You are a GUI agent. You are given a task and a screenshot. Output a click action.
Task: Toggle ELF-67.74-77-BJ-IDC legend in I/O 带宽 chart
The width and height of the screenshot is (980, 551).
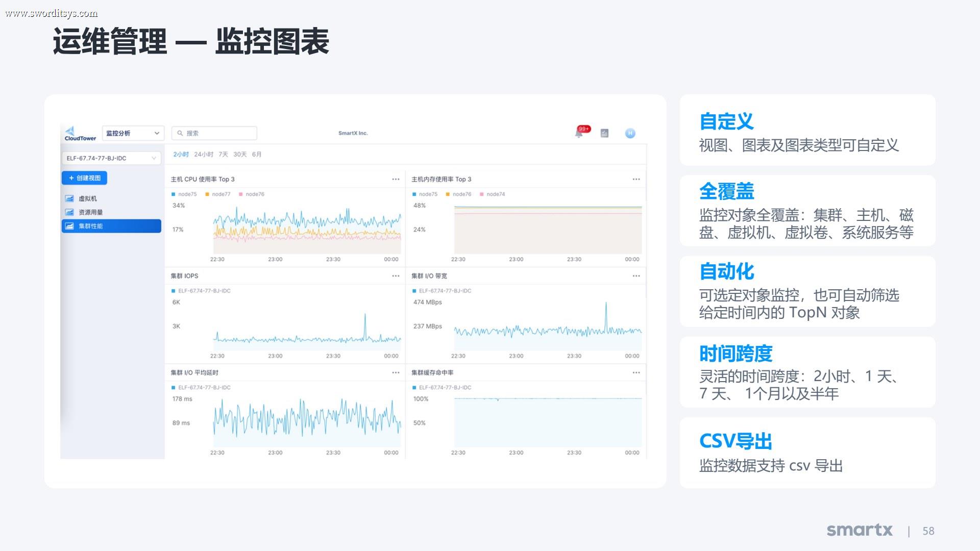pyautogui.click(x=442, y=291)
